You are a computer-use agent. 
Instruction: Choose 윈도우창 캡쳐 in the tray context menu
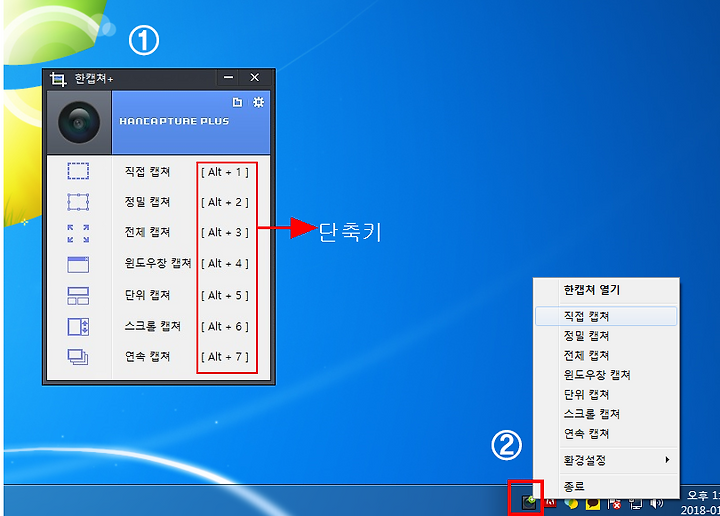click(606, 375)
